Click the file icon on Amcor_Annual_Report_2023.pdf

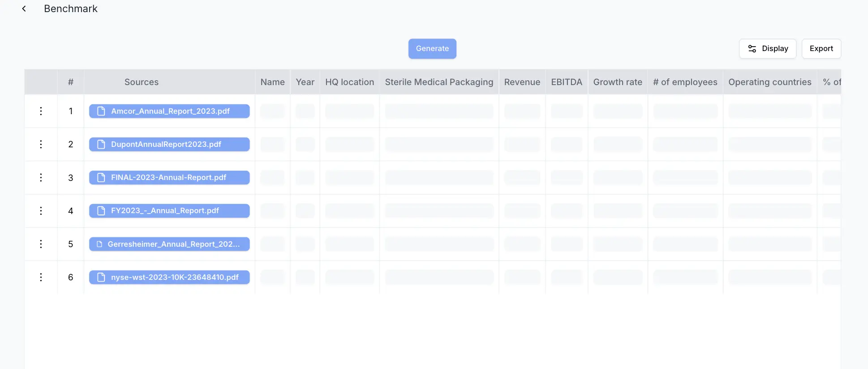(x=101, y=111)
